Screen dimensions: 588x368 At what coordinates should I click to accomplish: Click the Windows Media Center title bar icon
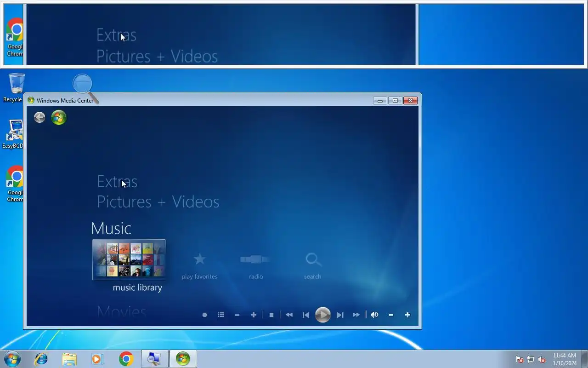(x=31, y=100)
